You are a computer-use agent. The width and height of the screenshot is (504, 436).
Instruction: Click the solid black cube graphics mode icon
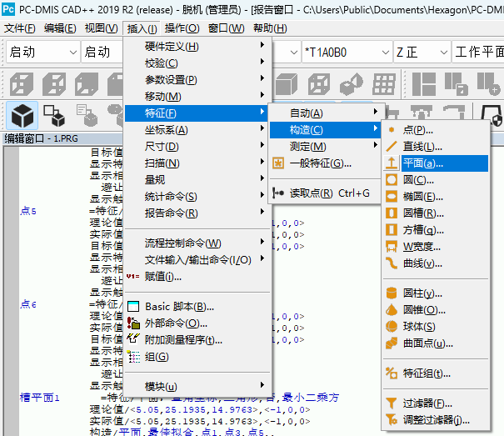(22, 115)
